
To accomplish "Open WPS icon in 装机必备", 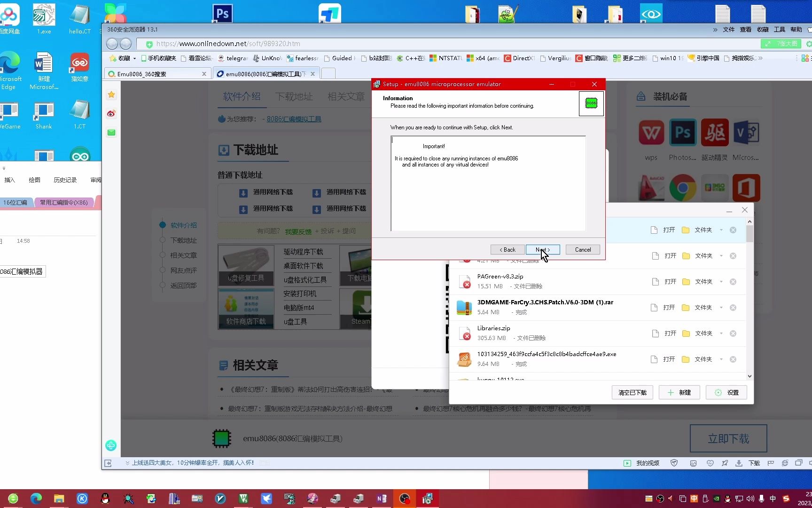I will tap(651, 133).
